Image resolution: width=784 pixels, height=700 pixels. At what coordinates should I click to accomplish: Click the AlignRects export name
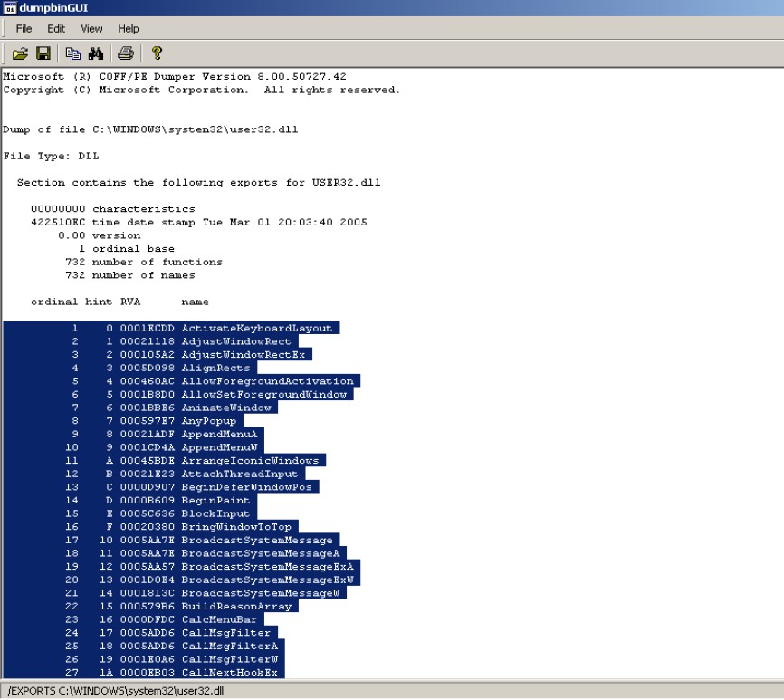pos(215,368)
